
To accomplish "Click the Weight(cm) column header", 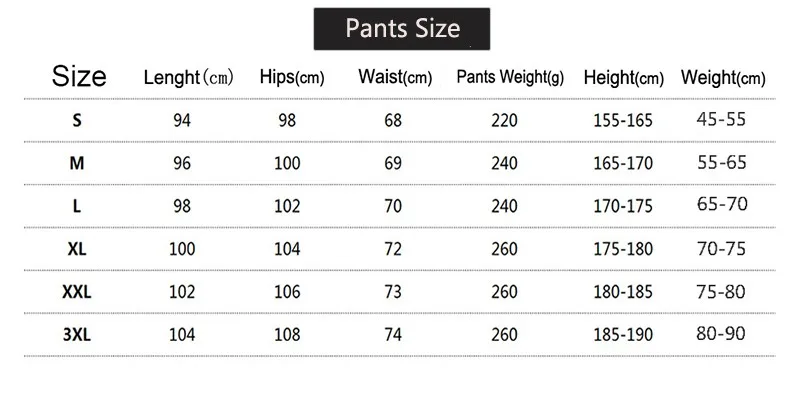I will click(723, 78).
